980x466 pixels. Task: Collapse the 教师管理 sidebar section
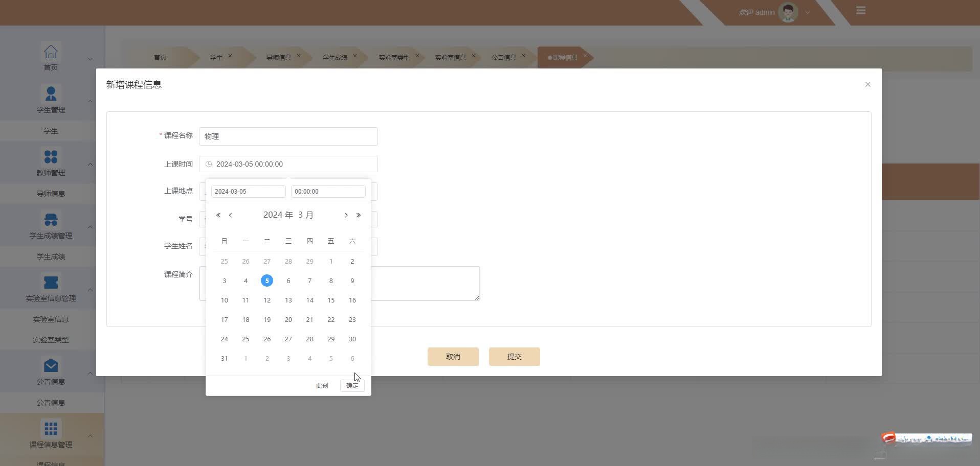point(90,164)
